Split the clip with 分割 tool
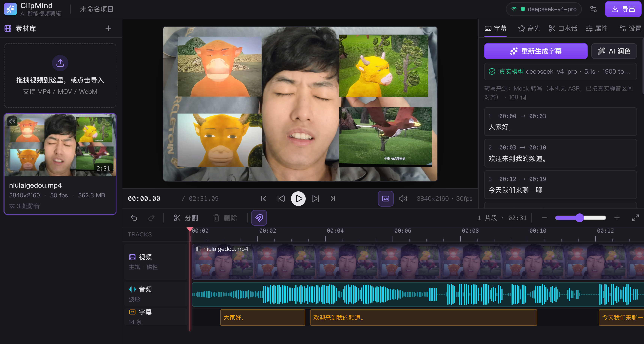Viewport: 644px width, 344px height. click(x=186, y=218)
